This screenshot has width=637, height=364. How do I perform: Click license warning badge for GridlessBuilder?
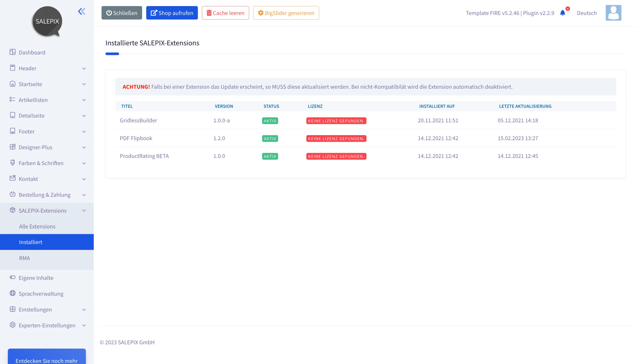(x=336, y=121)
